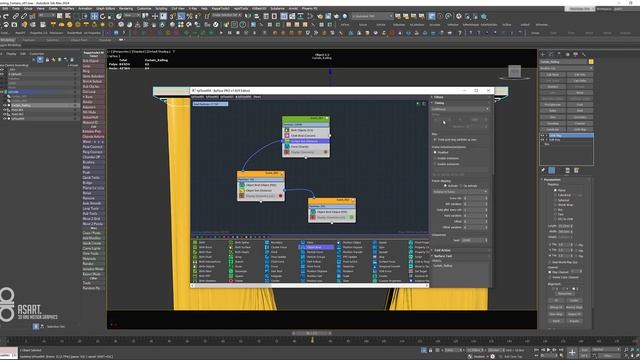Enable Real-World Map Size checkbox

pos(550,262)
